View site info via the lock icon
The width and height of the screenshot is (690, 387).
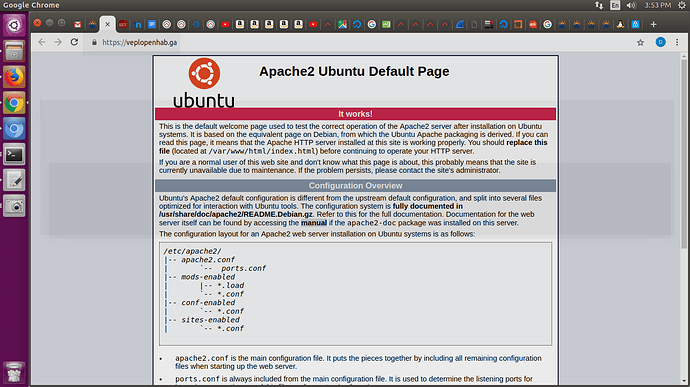click(94, 42)
